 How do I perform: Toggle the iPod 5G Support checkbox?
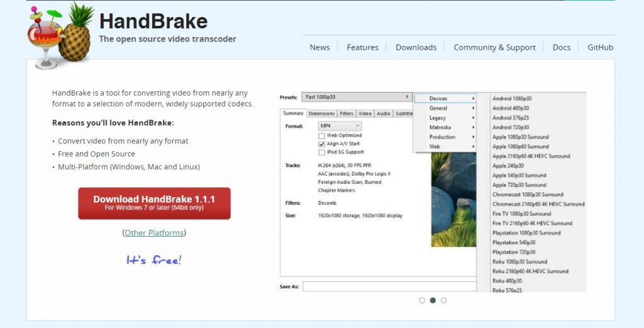point(322,152)
